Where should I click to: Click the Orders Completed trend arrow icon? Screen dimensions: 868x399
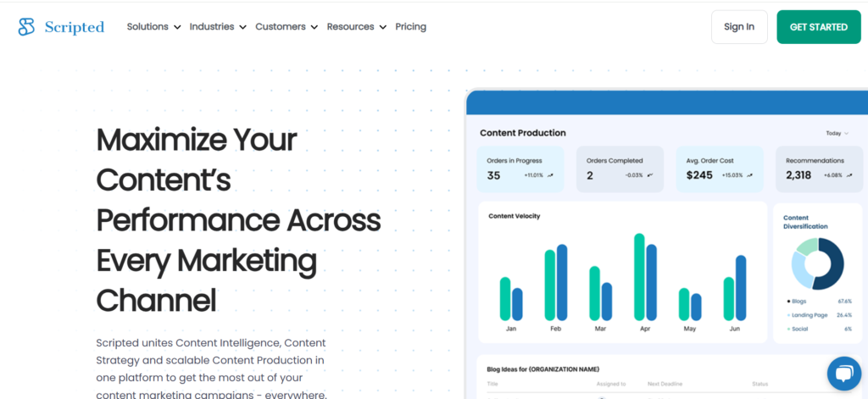point(650,175)
